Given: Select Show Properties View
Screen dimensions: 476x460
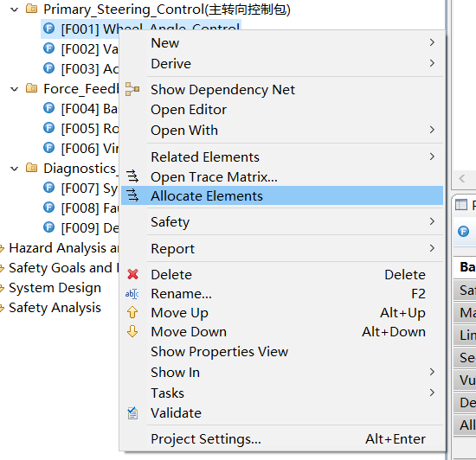Looking at the screenshot, I should (x=282, y=351).
